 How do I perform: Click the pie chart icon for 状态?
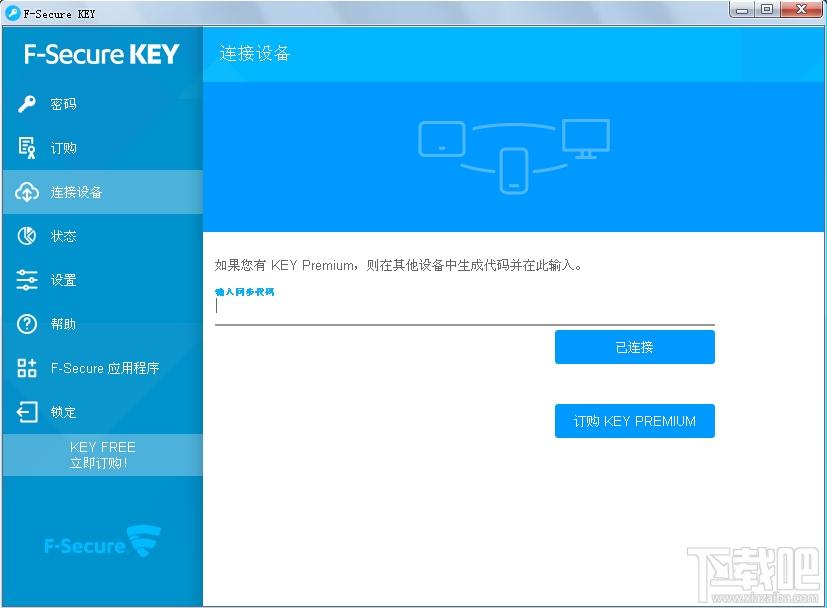[27, 236]
